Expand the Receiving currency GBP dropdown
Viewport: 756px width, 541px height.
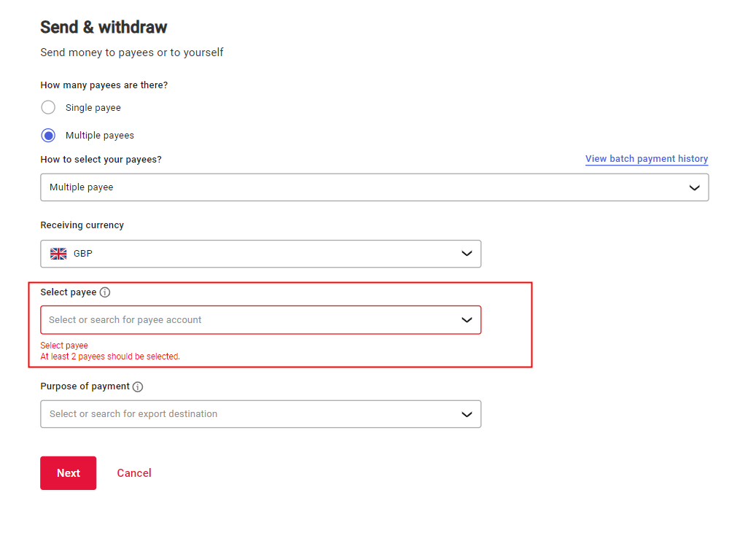(255, 254)
